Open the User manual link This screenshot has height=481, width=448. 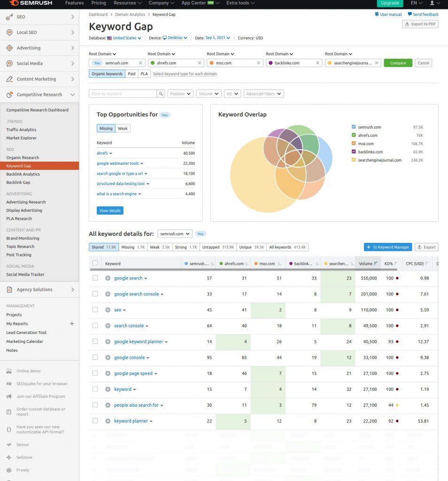point(388,15)
